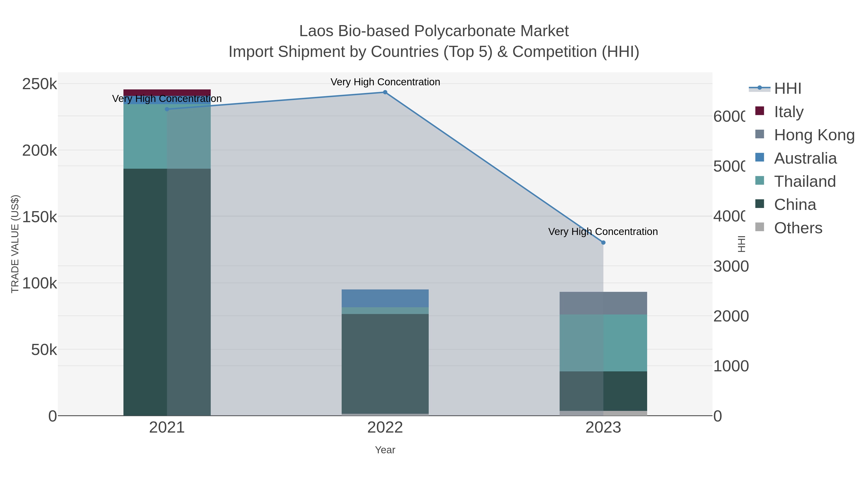The height and width of the screenshot is (488, 868).
Task: Click the Thailand segment of the 2023 bar
Action: tap(603, 343)
